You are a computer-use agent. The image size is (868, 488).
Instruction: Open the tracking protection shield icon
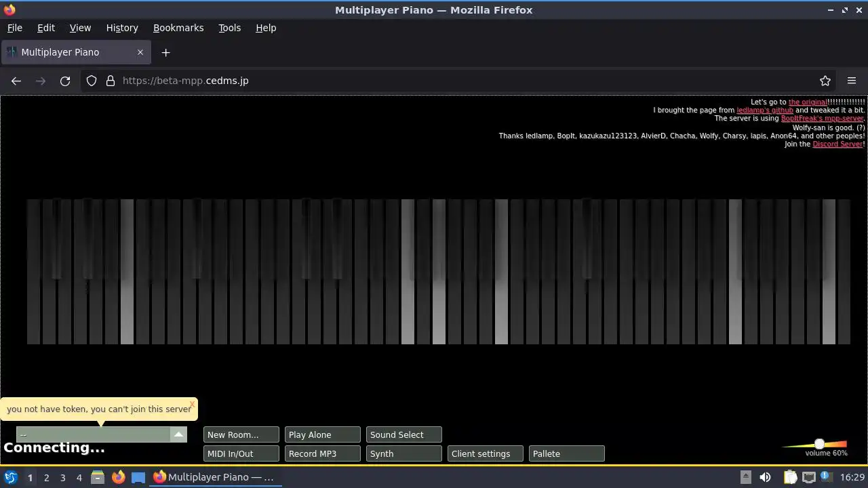(x=92, y=81)
